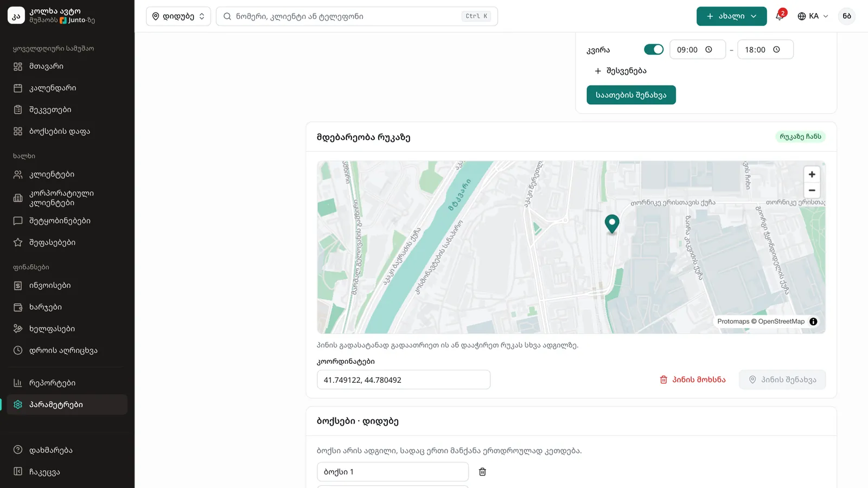
Task: Open რეპორტები page
Action: coord(67,383)
